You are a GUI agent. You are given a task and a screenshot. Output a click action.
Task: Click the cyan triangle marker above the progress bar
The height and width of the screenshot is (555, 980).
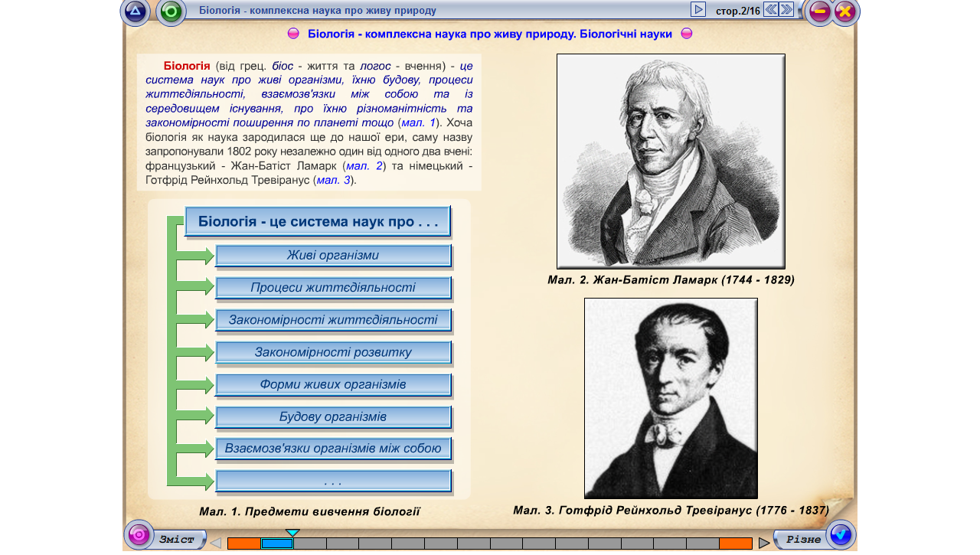[292, 533]
